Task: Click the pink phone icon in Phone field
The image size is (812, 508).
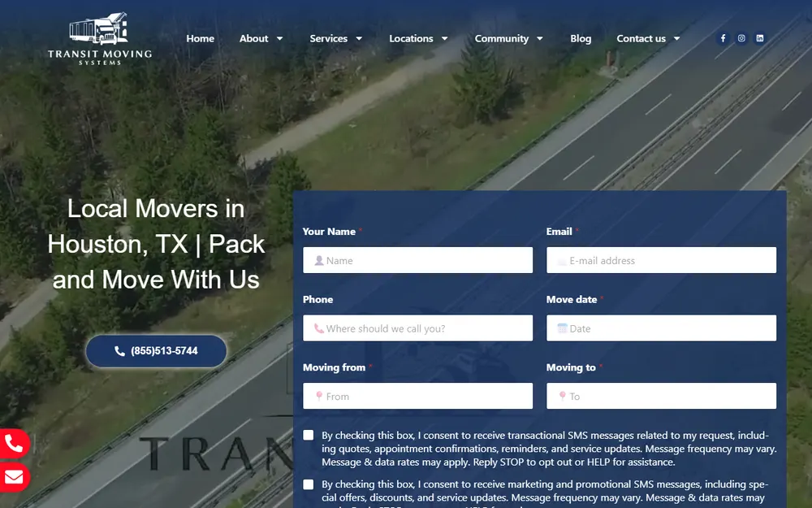Action: point(319,328)
